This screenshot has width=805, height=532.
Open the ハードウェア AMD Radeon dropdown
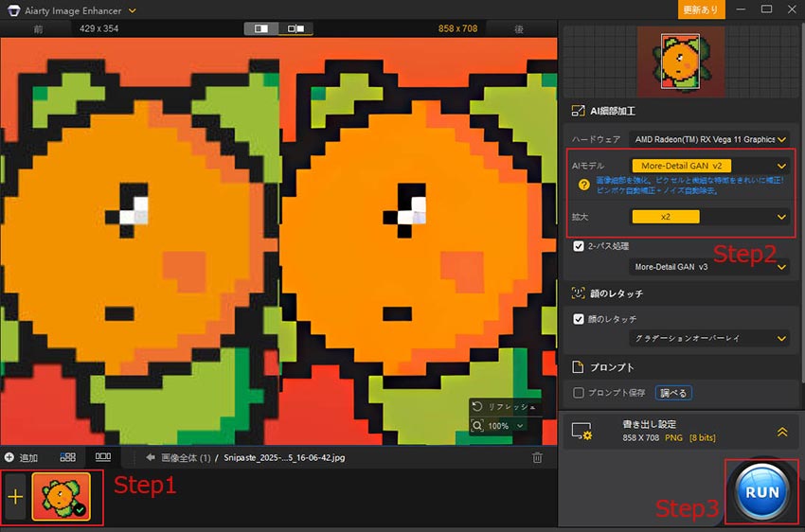coord(709,139)
